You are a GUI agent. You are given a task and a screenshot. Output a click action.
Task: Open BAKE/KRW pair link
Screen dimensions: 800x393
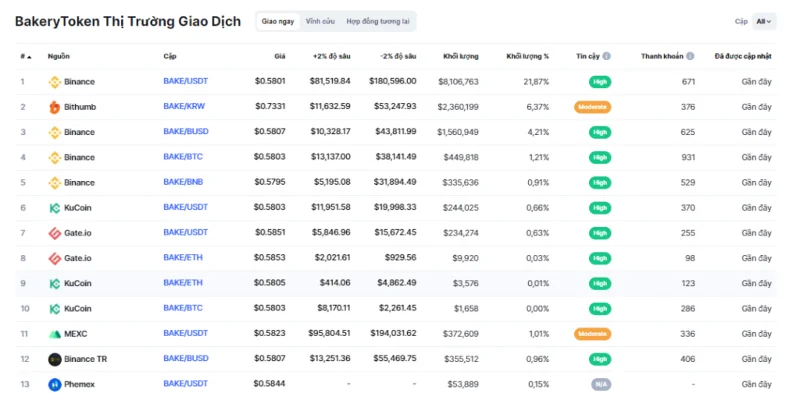[184, 106]
